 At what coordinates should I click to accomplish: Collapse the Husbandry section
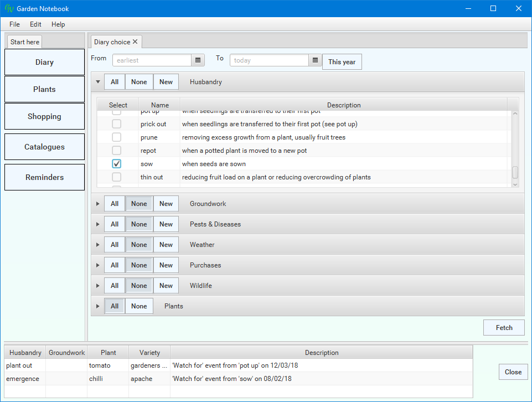pos(98,82)
